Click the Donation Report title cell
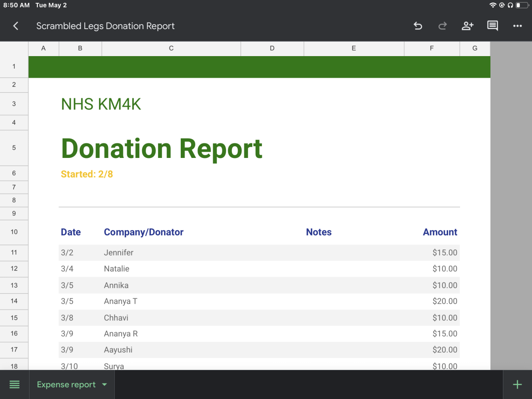 point(162,148)
